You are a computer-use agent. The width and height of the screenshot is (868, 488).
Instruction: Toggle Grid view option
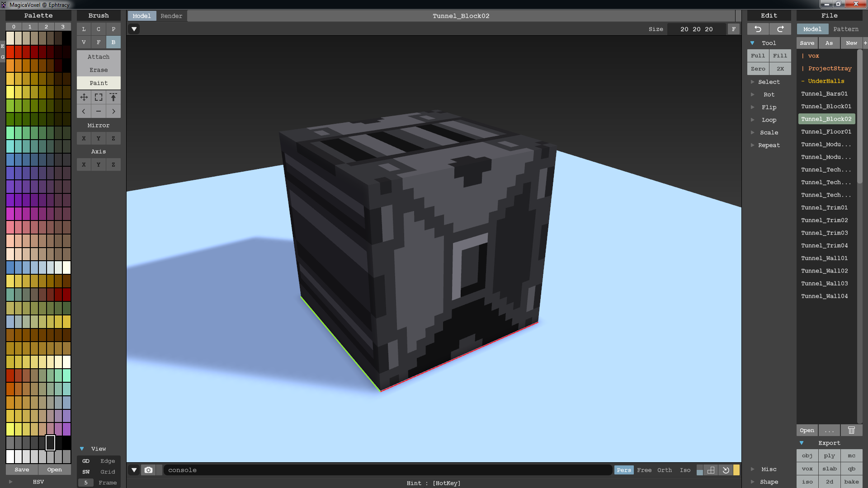tap(108, 472)
